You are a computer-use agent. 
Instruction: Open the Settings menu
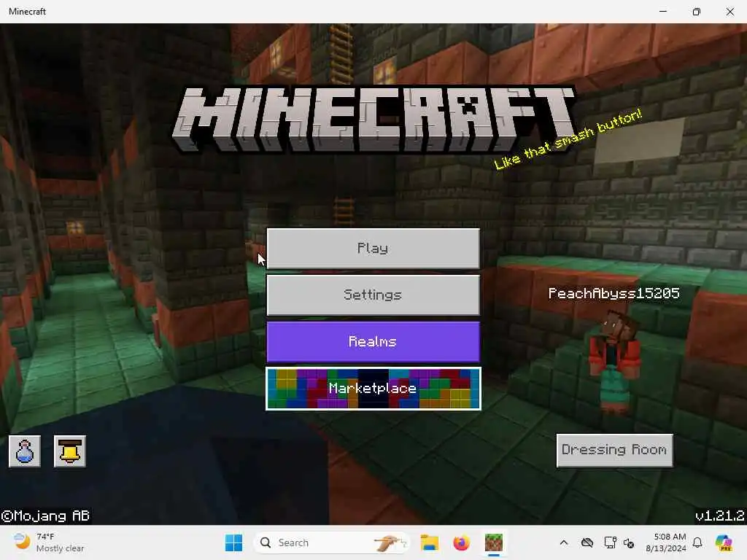[x=373, y=295]
